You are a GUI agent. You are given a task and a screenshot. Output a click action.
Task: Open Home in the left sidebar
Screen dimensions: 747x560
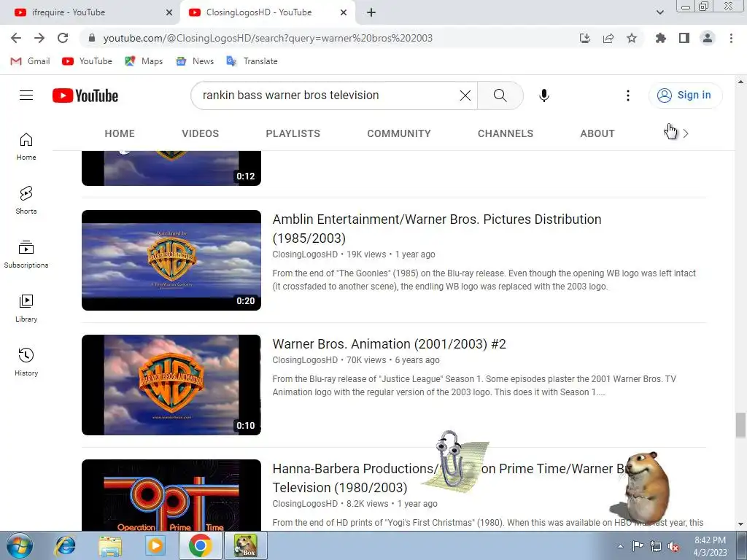[26, 147]
